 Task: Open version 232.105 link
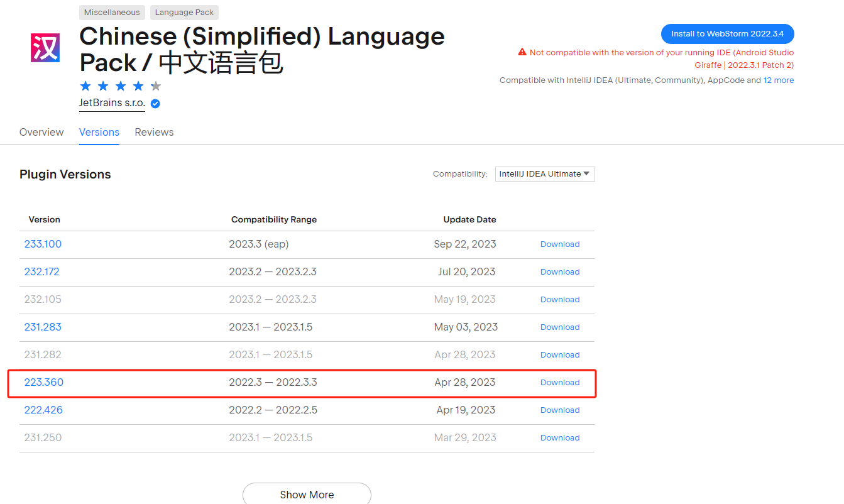click(43, 299)
